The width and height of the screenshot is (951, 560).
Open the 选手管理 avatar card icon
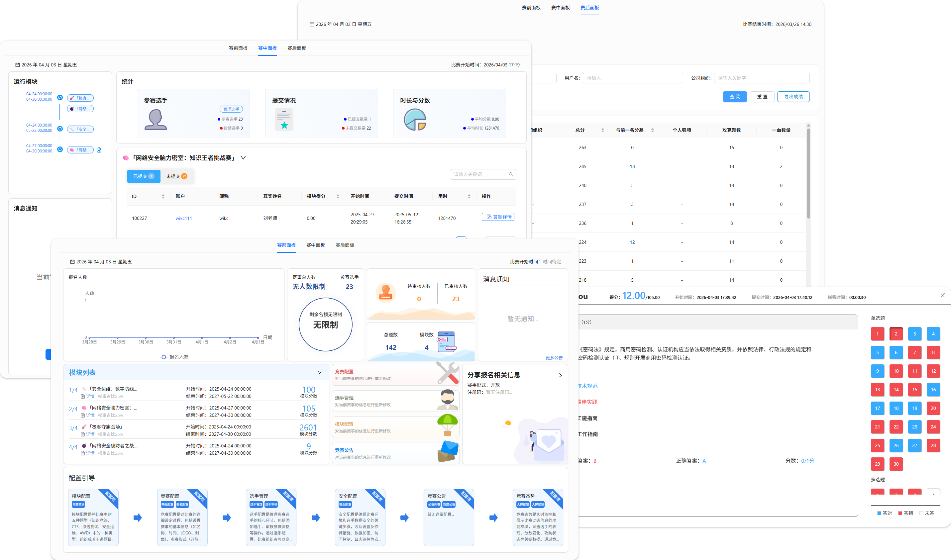coord(448,400)
